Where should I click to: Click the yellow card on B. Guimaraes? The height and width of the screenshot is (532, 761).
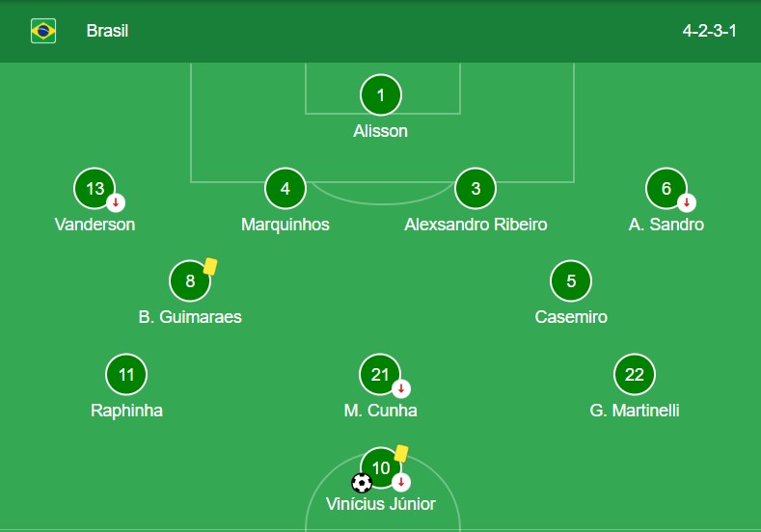pyautogui.click(x=210, y=267)
